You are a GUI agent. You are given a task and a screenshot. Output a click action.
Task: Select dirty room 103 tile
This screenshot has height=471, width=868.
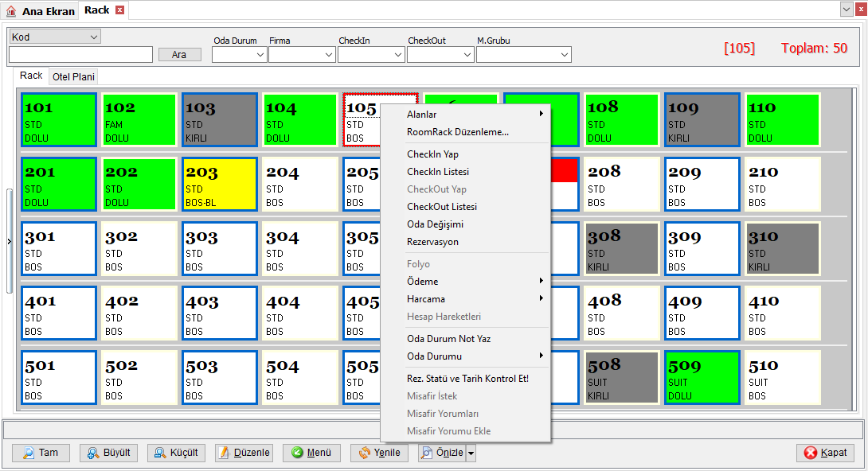coord(220,120)
